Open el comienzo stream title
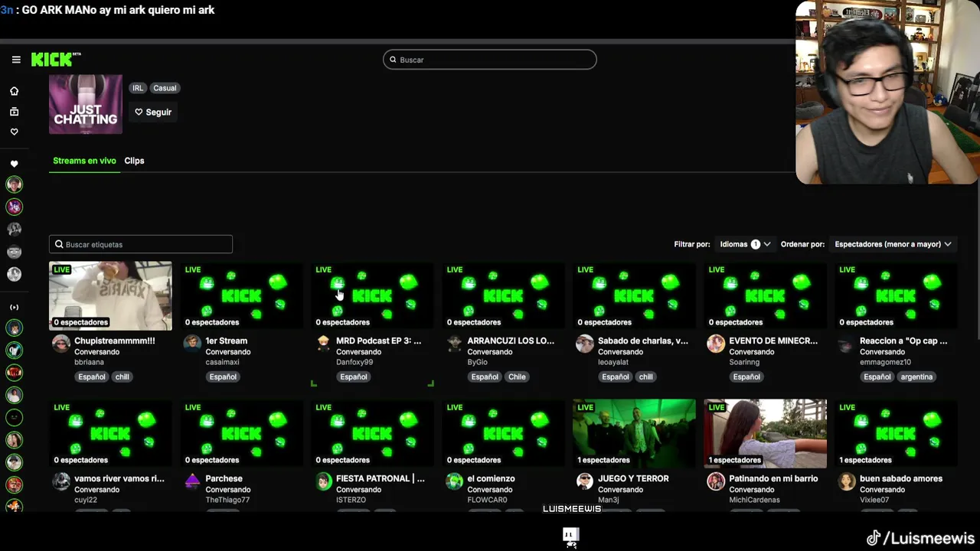 pos(491,478)
